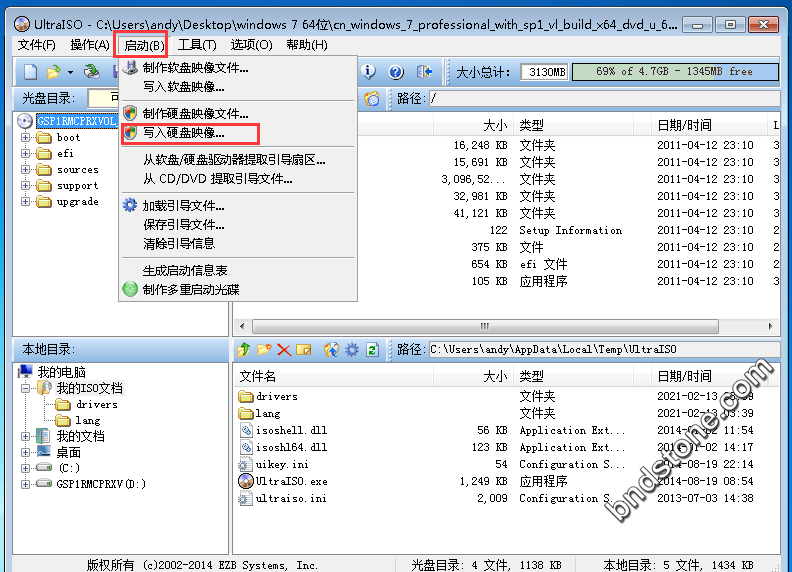
Task: Click the 日期/时间 column header in disc list
Action: (x=709, y=125)
